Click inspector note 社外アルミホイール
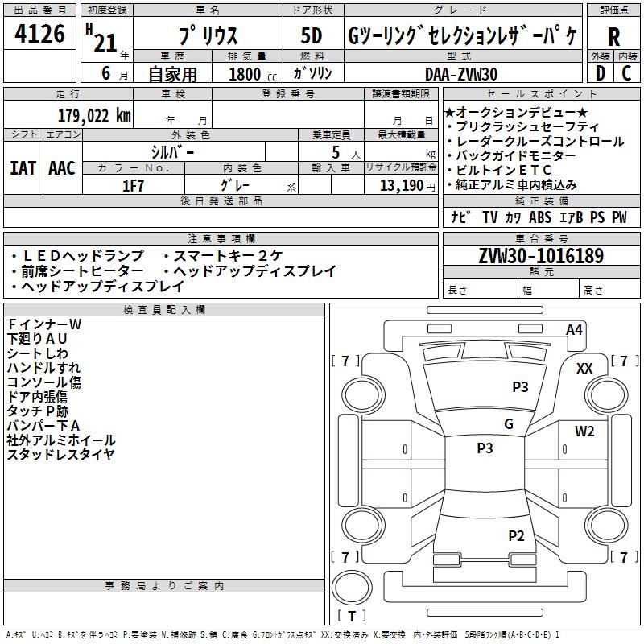The height and width of the screenshot is (644, 644). click(x=61, y=440)
